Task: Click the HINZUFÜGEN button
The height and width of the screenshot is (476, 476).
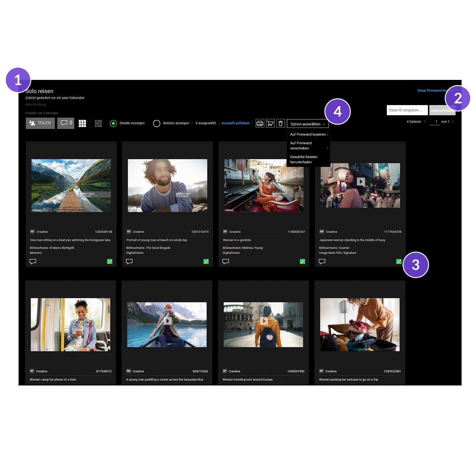Action: pyautogui.click(x=442, y=111)
